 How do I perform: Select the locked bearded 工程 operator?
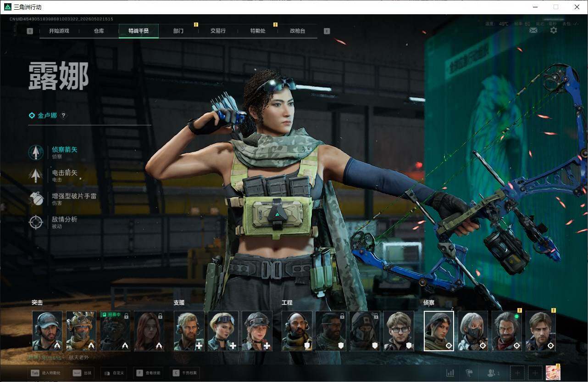pyautogui.click(x=331, y=331)
